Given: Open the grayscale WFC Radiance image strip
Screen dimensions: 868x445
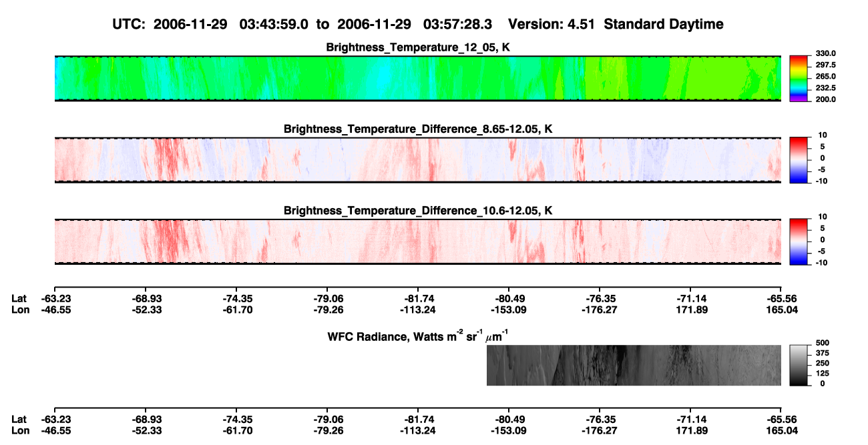Looking at the screenshot, I should (x=634, y=366).
